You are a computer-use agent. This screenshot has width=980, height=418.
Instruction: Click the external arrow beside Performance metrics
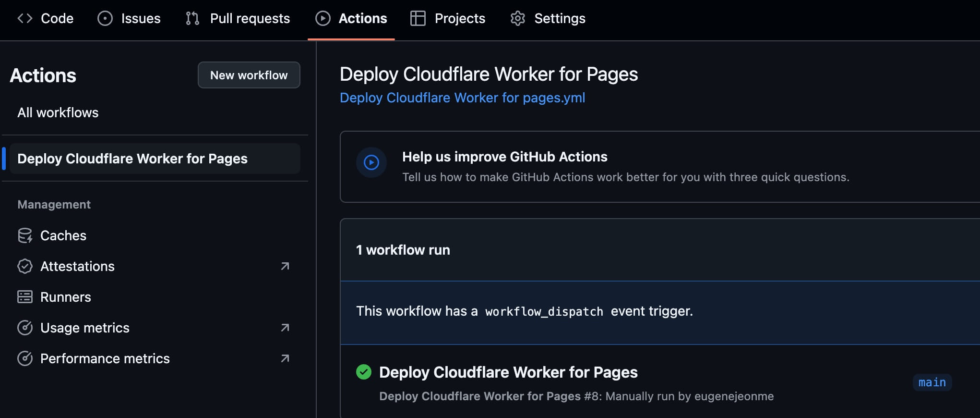285,358
